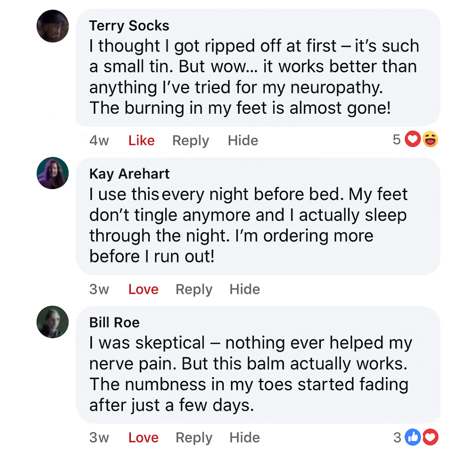476x476 pixels.
Task: Click the heart reaction on Terry's comment
Action: pos(413,140)
